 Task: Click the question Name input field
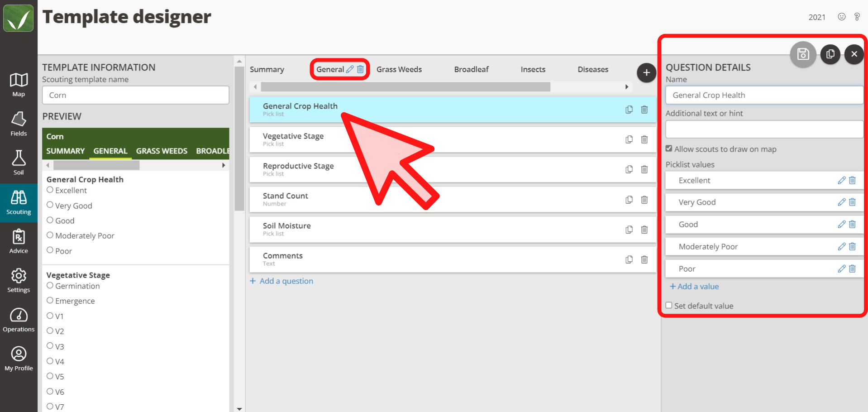[x=764, y=95]
